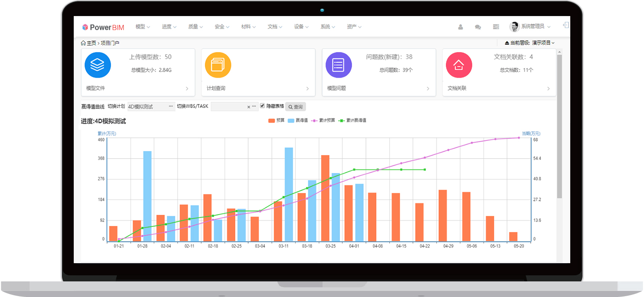Click the blue 模型文件 layers icon

point(98,65)
